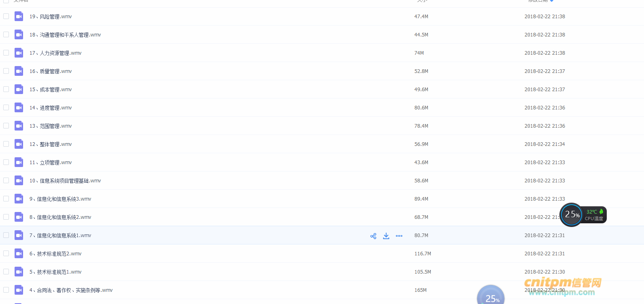Open the video 13、范围管理.wmv

(x=51, y=126)
